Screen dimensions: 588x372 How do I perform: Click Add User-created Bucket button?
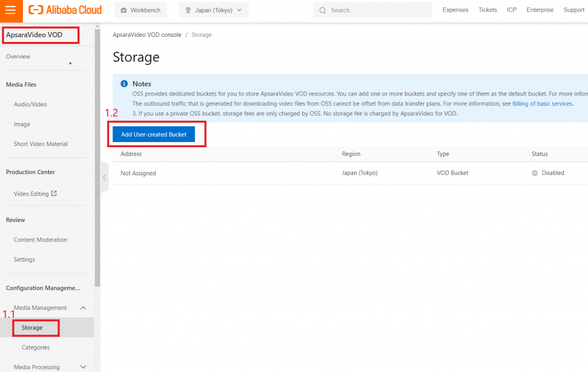click(154, 134)
